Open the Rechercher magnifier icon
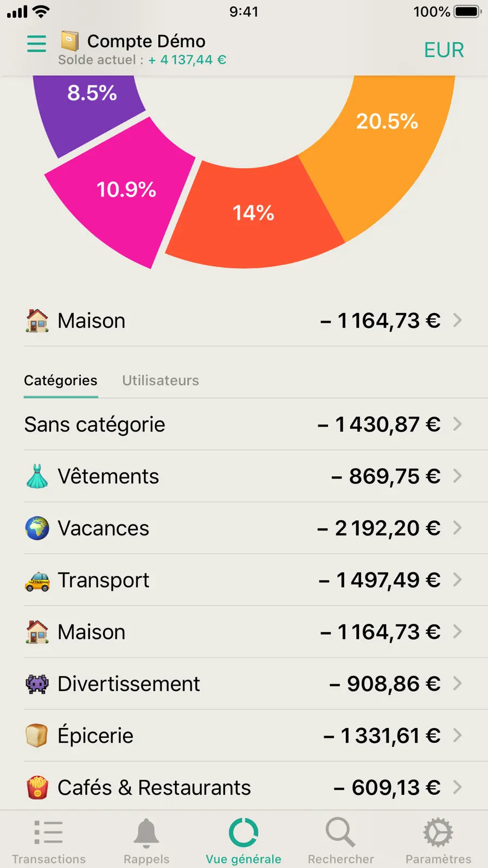The image size is (488, 868). [x=341, y=832]
